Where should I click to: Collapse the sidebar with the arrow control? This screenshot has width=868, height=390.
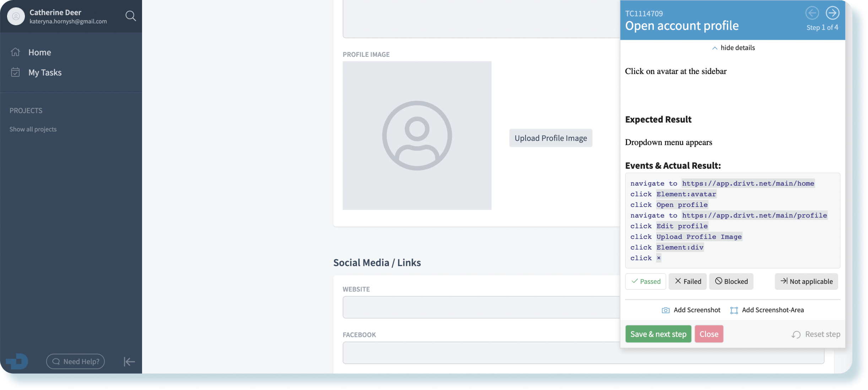(x=129, y=361)
